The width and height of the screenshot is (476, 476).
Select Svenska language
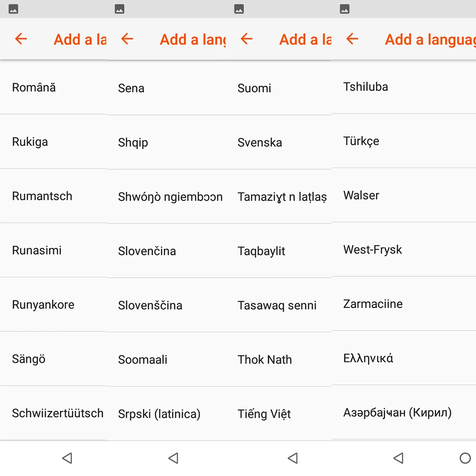coord(278,142)
